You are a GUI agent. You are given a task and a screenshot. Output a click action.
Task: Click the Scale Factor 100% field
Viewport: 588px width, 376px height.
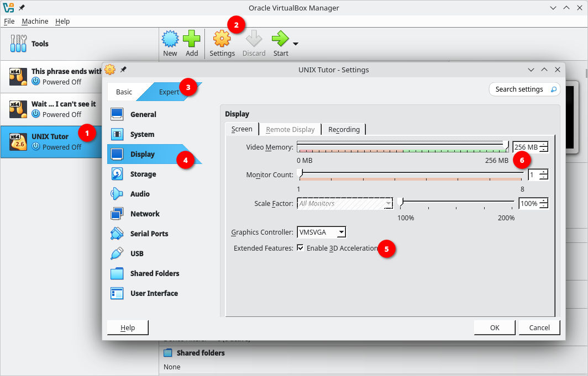click(x=529, y=203)
